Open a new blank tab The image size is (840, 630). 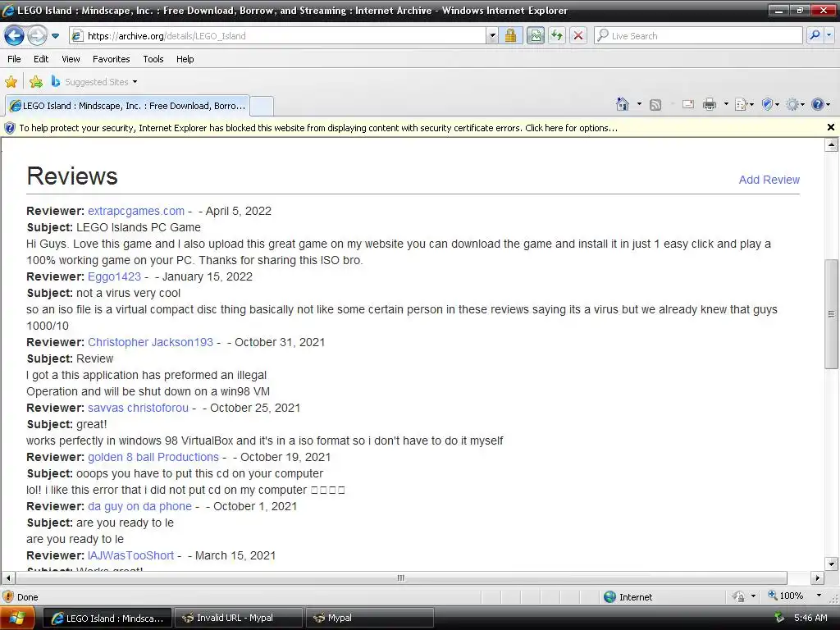(x=262, y=106)
